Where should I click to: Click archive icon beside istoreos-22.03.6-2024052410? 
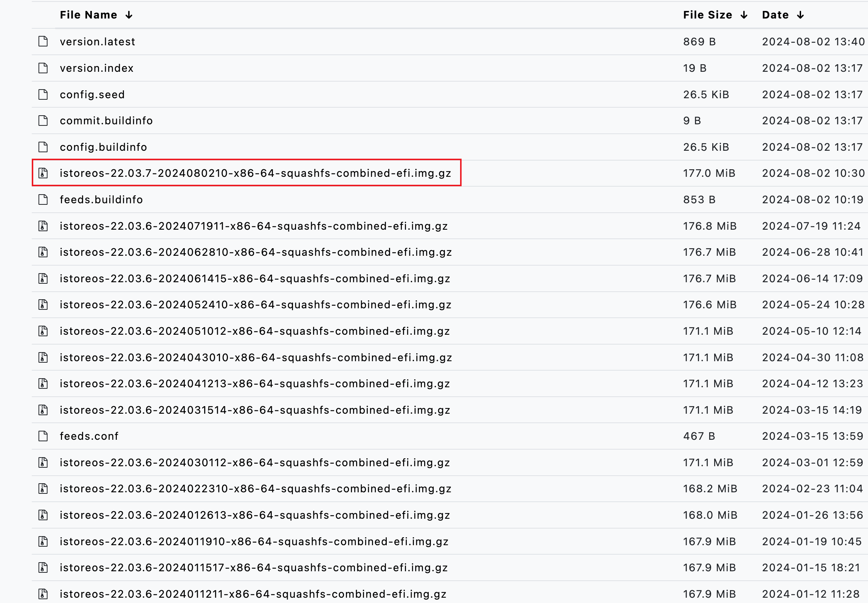coord(43,304)
